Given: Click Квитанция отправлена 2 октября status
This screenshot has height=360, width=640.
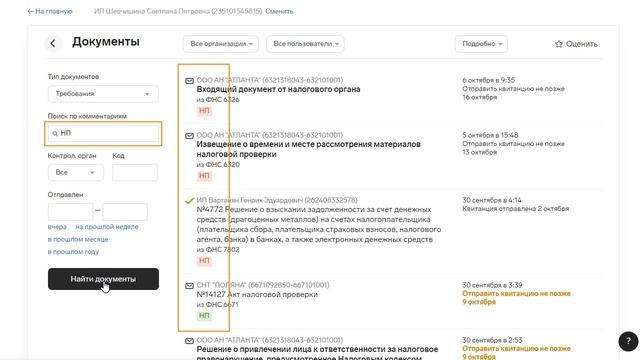Looking at the screenshot, I should click(x=516, y=209).
